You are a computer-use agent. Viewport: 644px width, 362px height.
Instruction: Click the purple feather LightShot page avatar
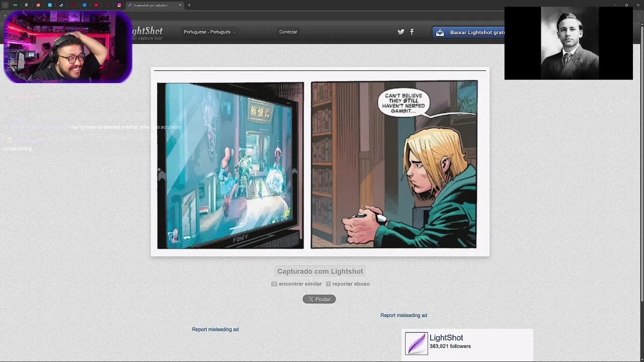coord(417,344)
